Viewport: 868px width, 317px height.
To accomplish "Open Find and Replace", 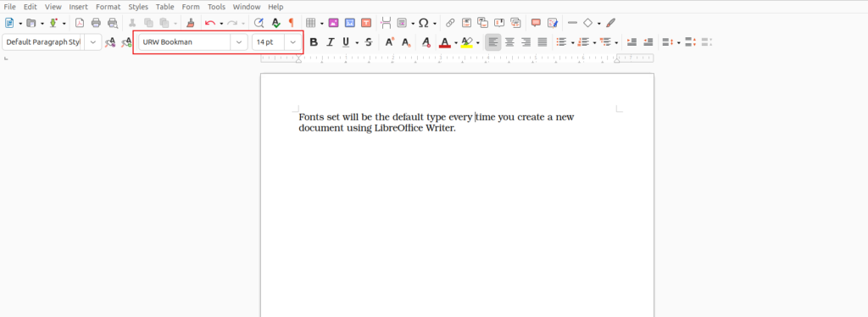I will tap(259, 23).
